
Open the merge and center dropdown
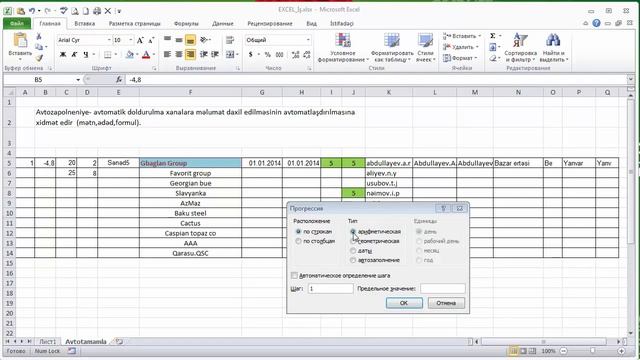(237, 54)
